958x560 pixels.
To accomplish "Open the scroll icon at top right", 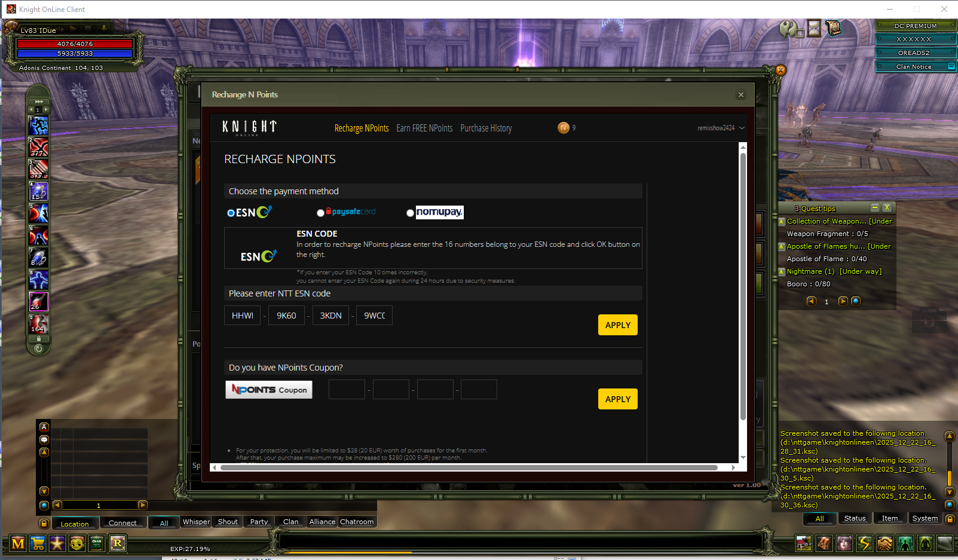I will tap(834, 27).
